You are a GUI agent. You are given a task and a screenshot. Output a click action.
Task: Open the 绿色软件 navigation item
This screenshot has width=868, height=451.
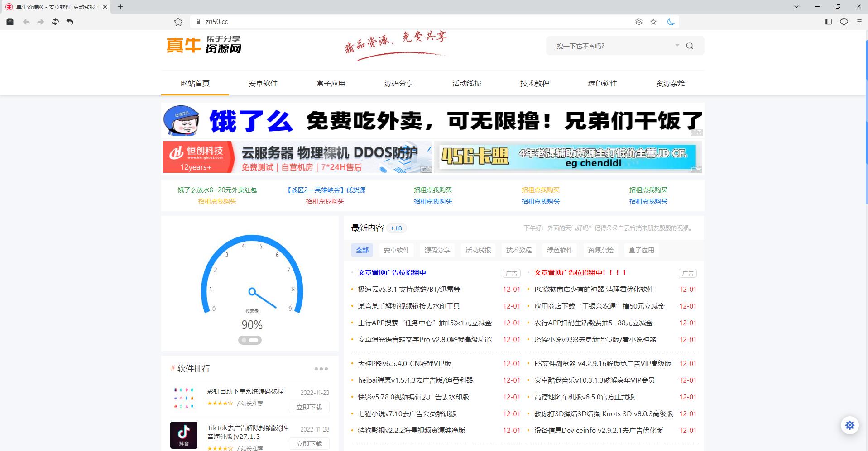603,83
